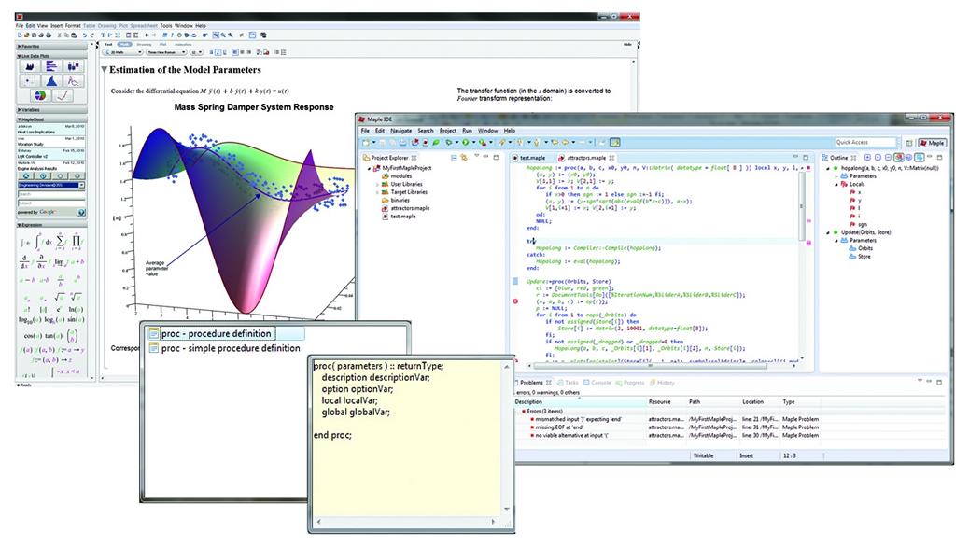Click the green leaf icon in Maple IDE toolbar
Image resolution: width=969 pixels, height=560 pixels.
pos(436,143)
